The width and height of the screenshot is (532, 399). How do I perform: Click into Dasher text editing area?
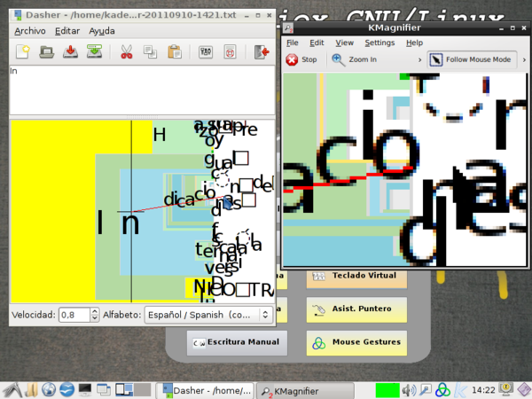tap(142, 90)
